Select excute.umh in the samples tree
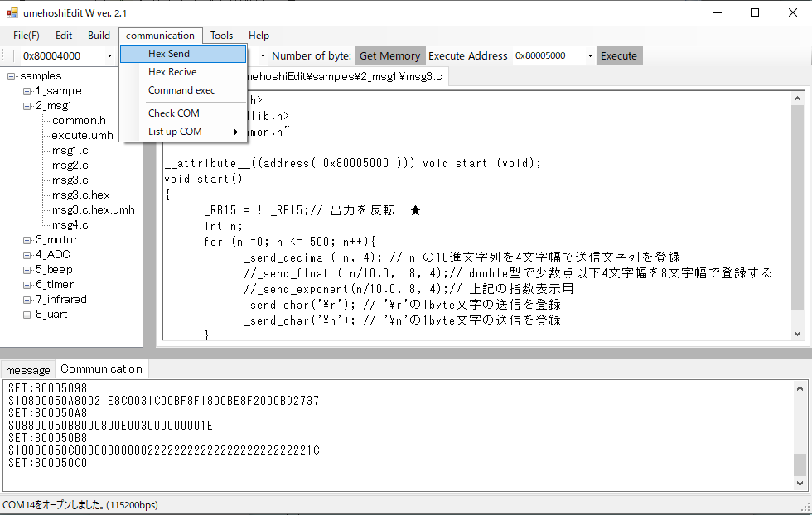This screenshot has width=812, height=515. click(x=82, y=136)
